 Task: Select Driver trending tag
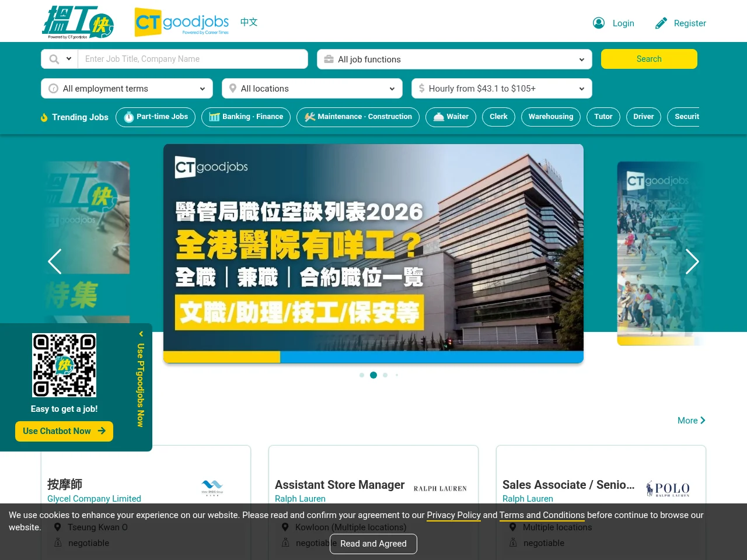click(x=644, y=117)
